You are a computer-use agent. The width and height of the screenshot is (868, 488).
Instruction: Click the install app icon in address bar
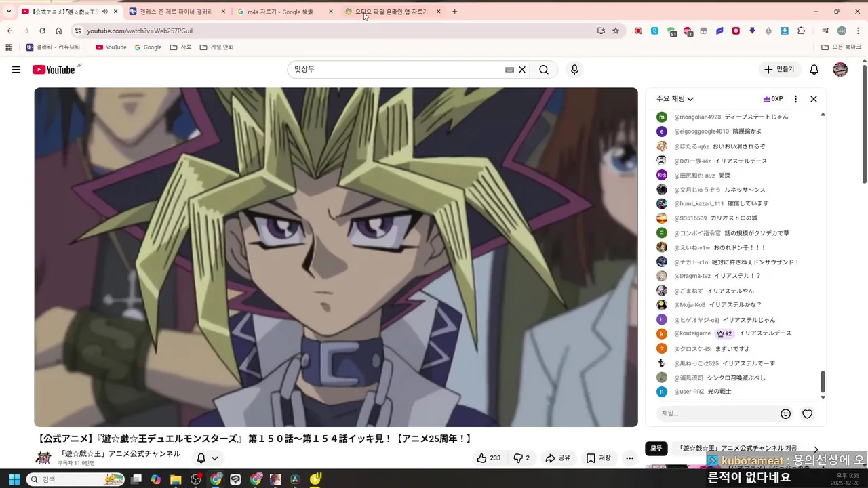[x=601, y=30]
